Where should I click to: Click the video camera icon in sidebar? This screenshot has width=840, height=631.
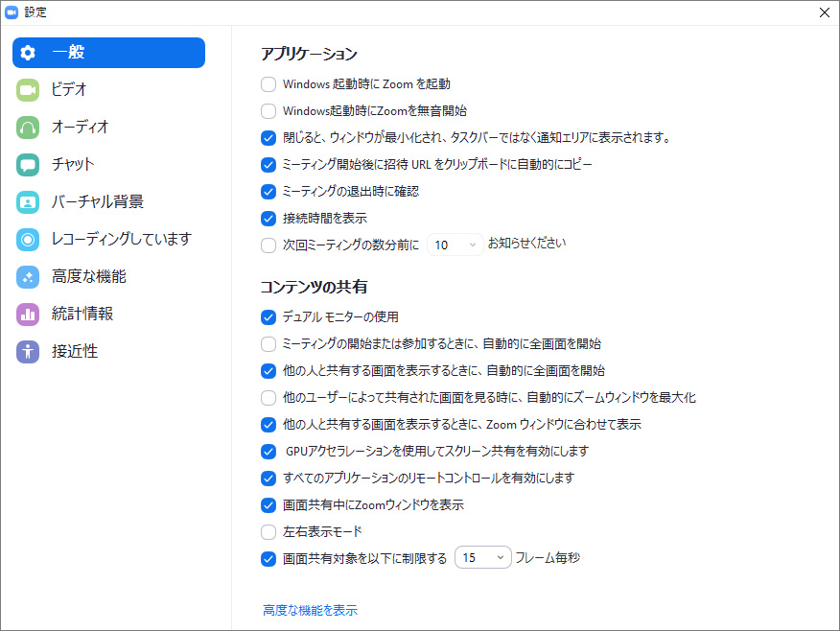click(28, 90)
